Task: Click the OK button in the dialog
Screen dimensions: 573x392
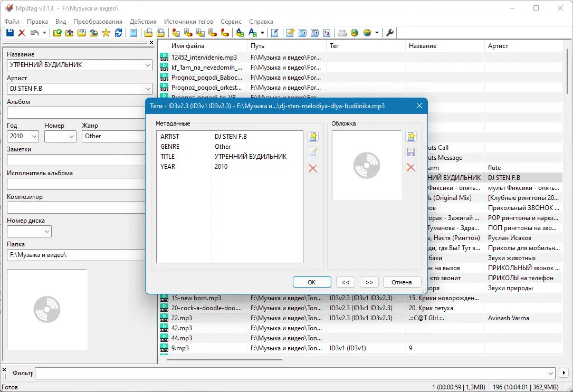Action: point(312,282)
